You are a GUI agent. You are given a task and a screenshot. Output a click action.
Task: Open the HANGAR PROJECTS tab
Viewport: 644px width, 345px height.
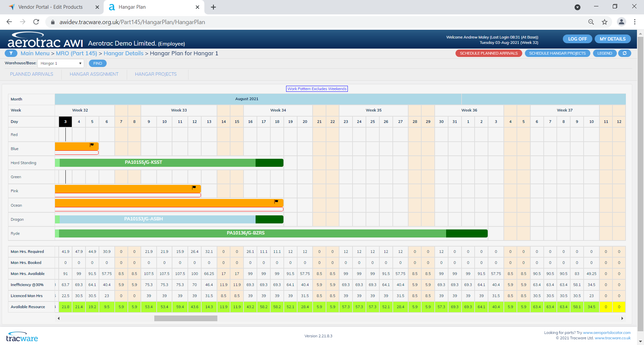point(156,74)
